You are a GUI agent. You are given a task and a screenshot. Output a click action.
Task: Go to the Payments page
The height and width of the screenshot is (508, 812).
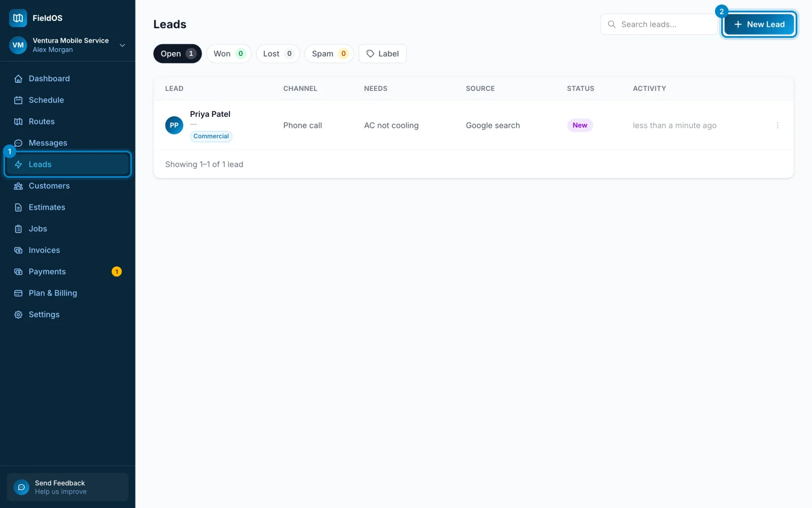point(67,272)
